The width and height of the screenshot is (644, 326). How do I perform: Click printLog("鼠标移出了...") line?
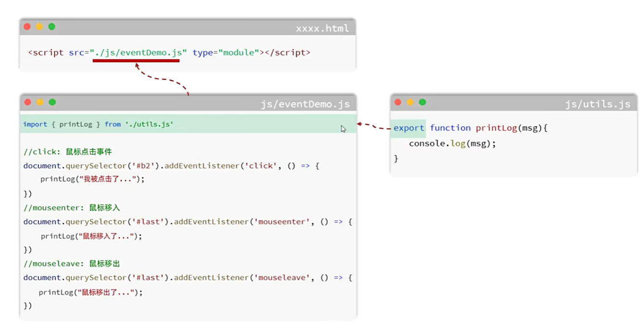(x=90, y=292)
